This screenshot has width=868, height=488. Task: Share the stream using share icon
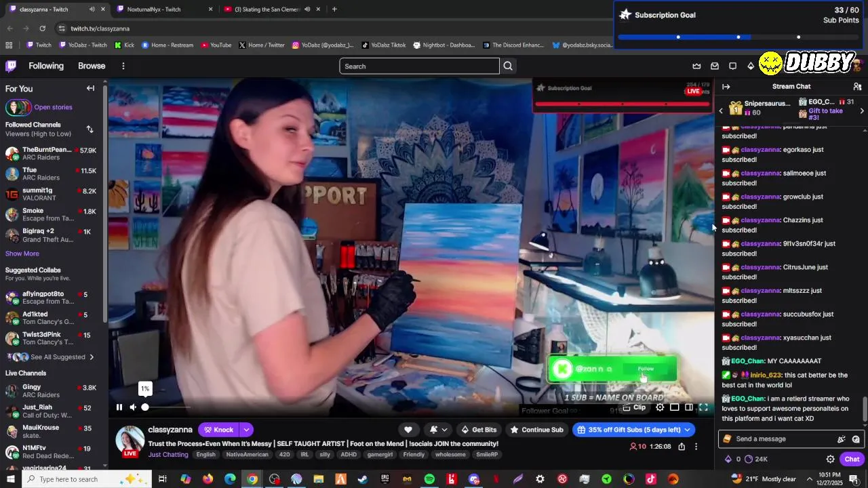(682, 447)
